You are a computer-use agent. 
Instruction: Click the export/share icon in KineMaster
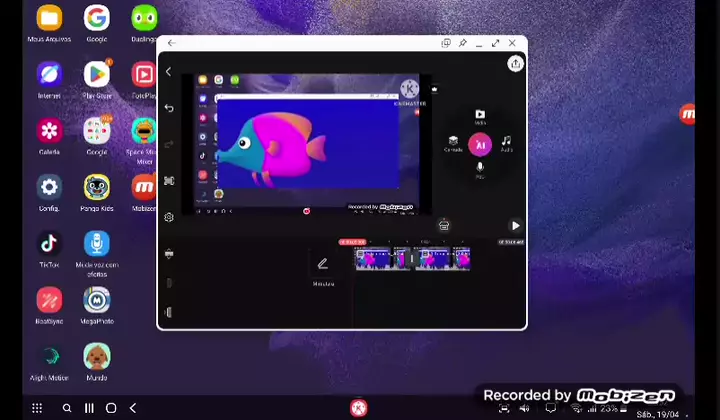pyautogui.click(x=515, y=63)
